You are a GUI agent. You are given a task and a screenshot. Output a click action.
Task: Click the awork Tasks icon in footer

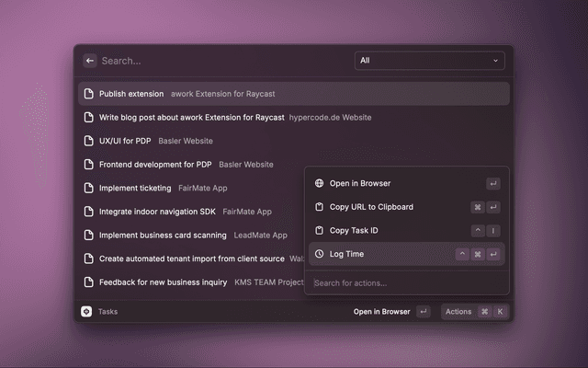coord(86,312)
